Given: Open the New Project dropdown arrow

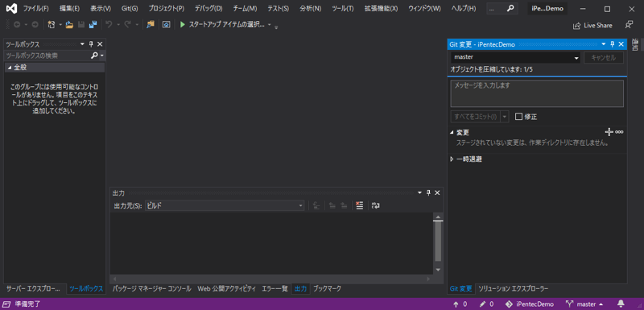Looking at the screenshot, I should [60, 25].
